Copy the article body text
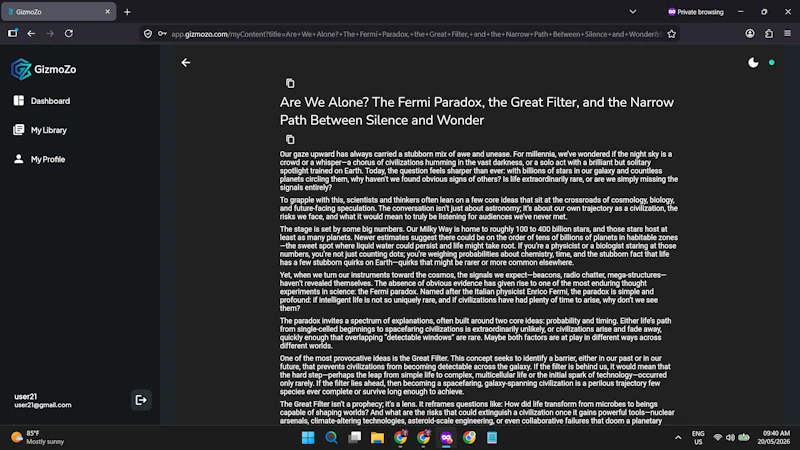The image size is (800, 450). coord(290,139)
